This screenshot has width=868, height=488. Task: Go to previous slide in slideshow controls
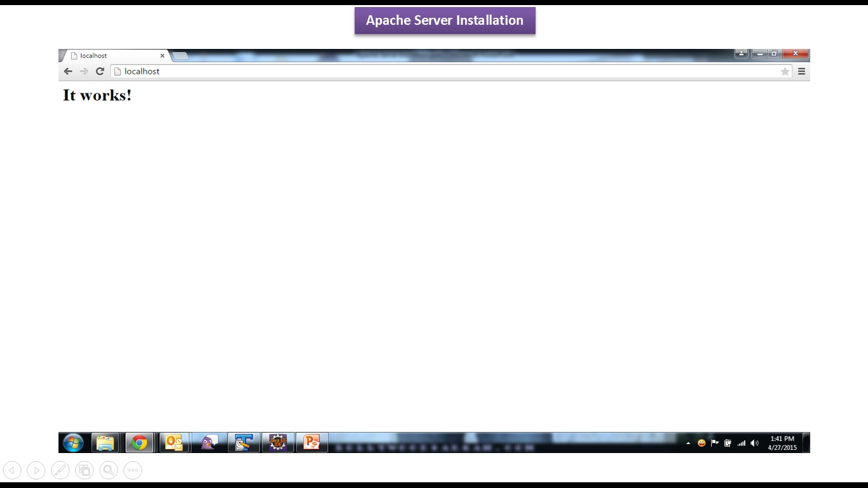click(12, 470)
